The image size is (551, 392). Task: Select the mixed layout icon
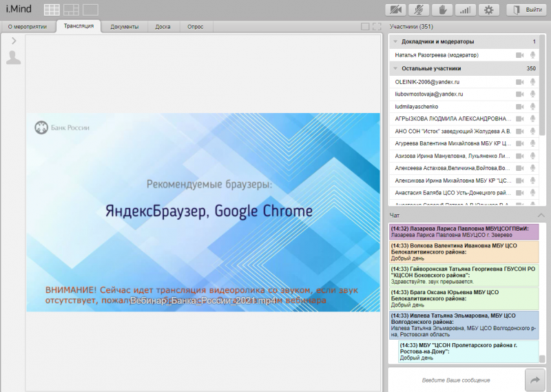[71, 10]
